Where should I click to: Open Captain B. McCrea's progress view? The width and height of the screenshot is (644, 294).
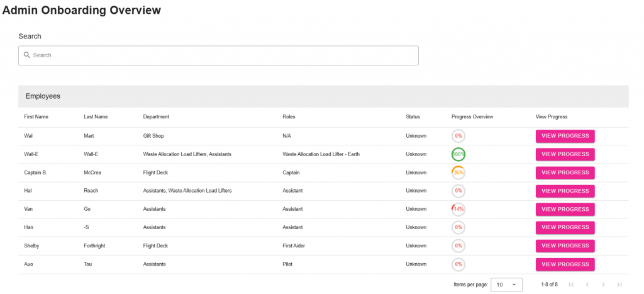coord(565,172)
